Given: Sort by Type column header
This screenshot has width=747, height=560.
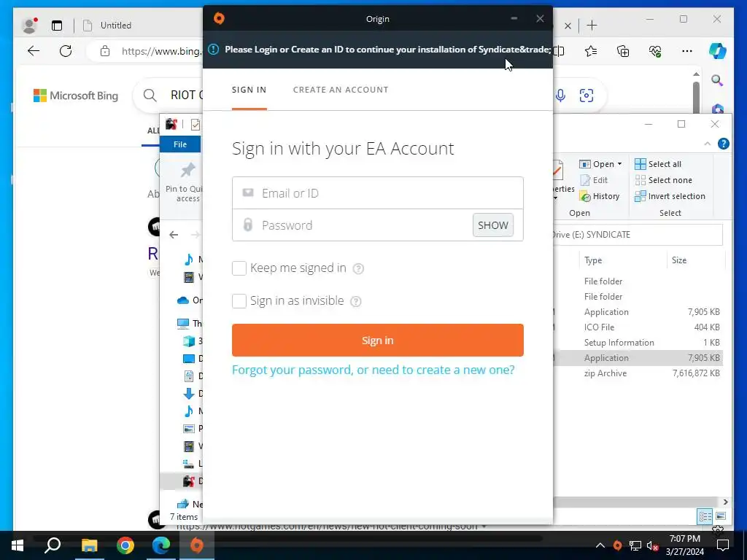Looking at the screenshot, I should (593, 260).
